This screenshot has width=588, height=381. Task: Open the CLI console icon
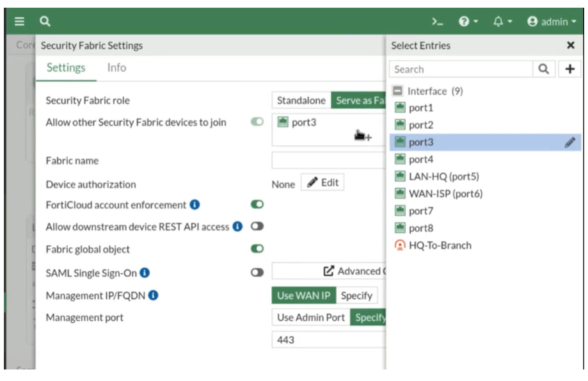coord(437,22)
